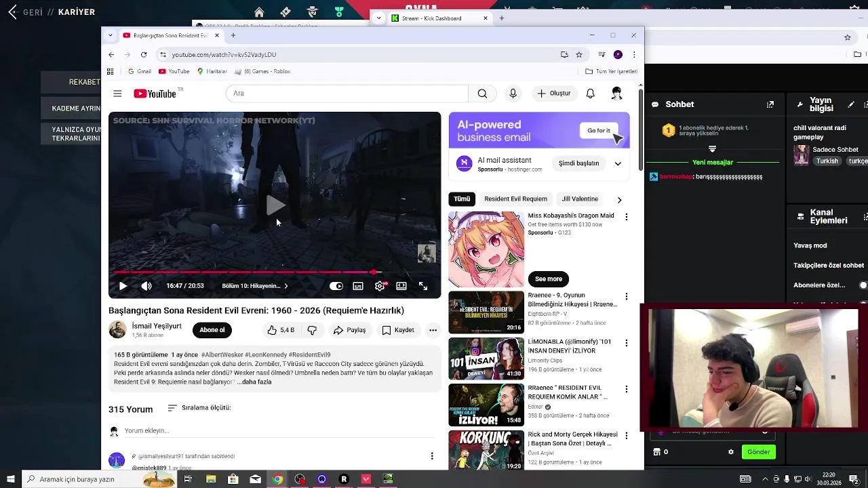This screenshot has height=488, width=868.
Task: Open Kick chat settings gear
Action: [730, 452]
